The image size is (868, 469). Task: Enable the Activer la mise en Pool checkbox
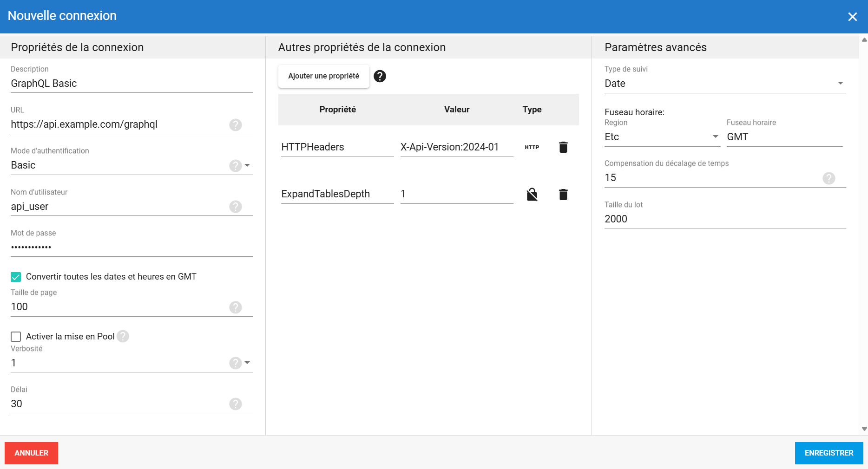coord(16,337)
